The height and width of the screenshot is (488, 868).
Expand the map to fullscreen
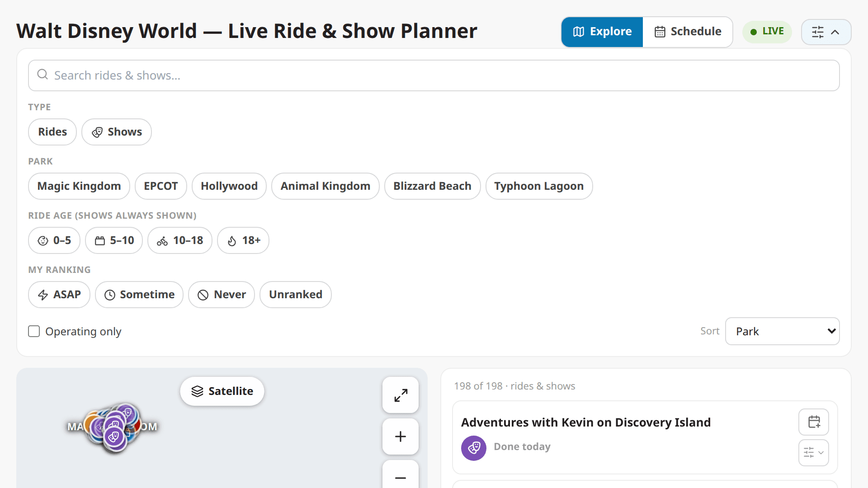(401, 395)
